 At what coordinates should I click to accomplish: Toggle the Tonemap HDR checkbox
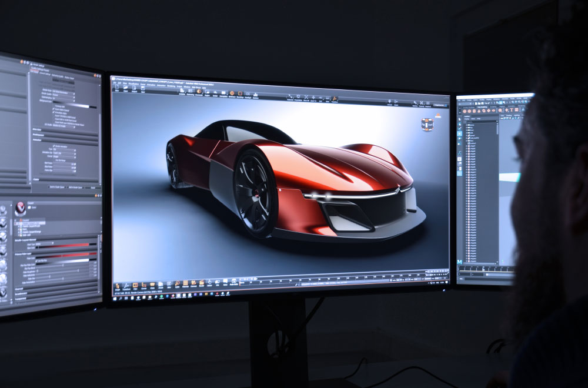54,106
